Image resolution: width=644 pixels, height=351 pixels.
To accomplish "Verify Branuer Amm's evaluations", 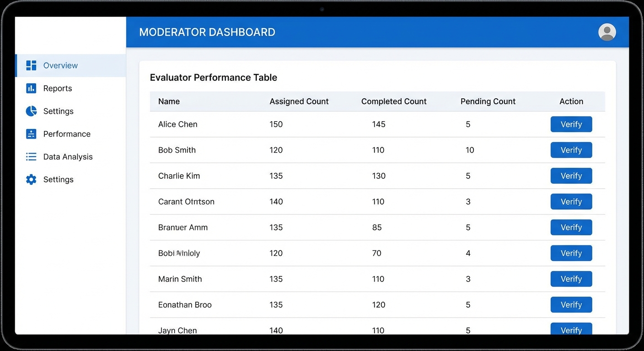I will coord(571,227).
